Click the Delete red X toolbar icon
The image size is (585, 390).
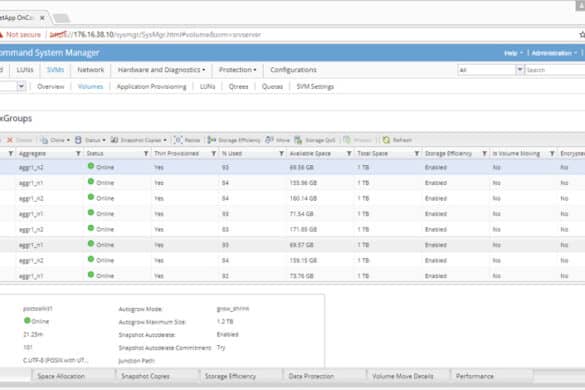[x=10, y=140]
